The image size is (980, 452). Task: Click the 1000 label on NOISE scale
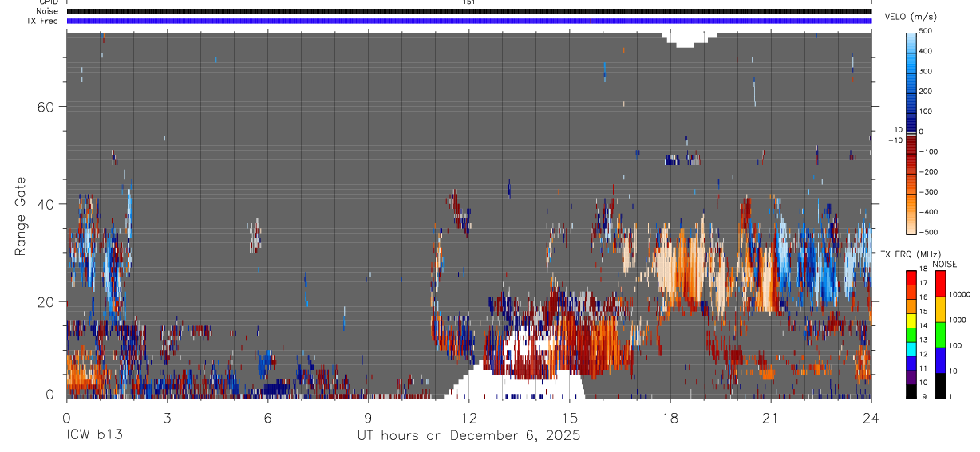pyautogui.click(x=957, y=320)
